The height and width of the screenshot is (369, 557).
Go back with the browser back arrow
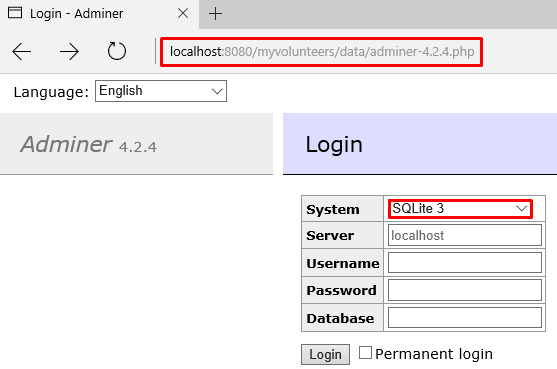pyautogui.click(x=22, y=52)
